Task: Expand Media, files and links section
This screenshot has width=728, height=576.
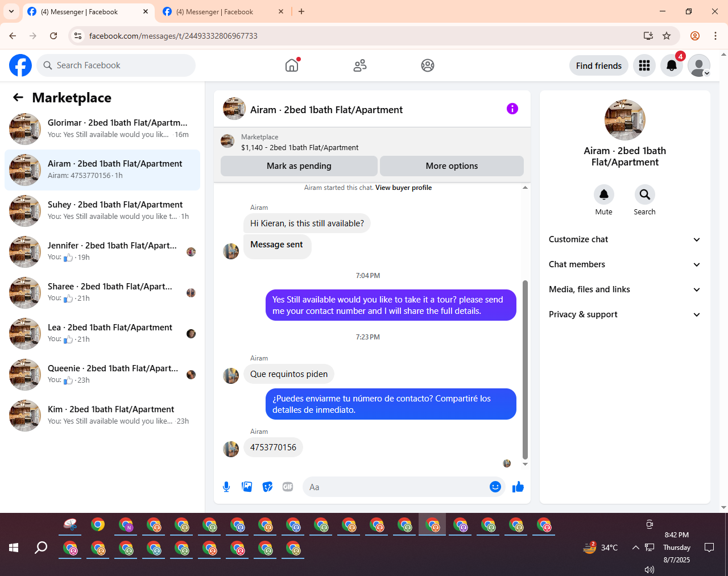Action: click(625, 289)
